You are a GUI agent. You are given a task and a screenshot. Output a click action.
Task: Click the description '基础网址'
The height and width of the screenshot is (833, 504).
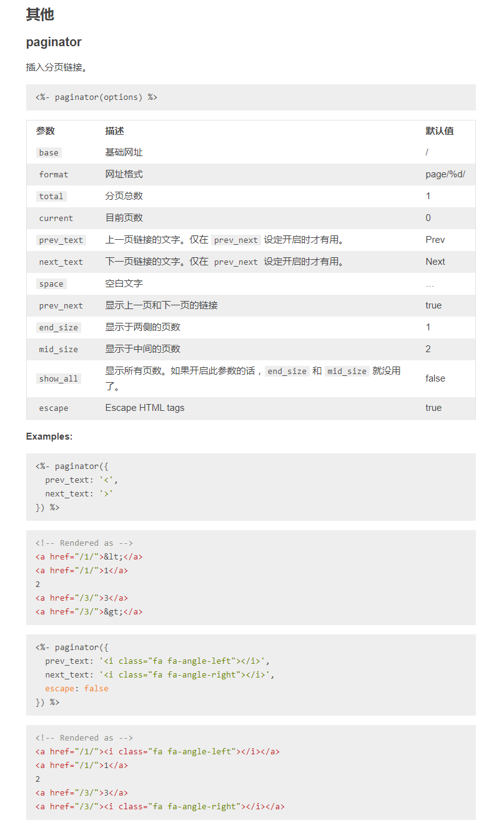124,152
